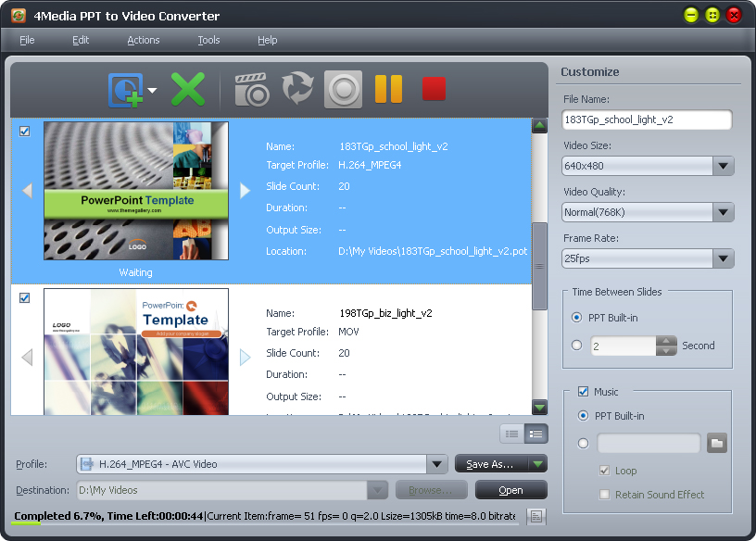
Task: Open the Actions menu
Action: pos(144,40)
